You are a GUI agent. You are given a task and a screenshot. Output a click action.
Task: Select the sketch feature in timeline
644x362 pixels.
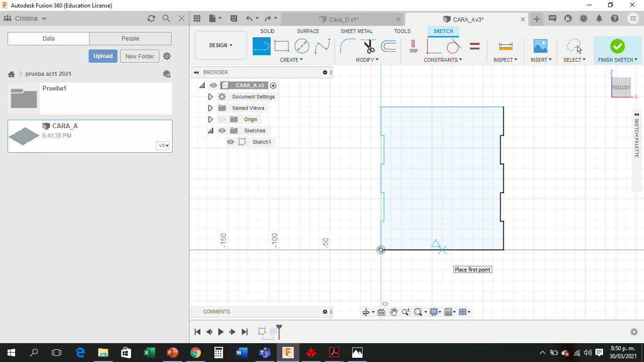[x=262, y=331]
